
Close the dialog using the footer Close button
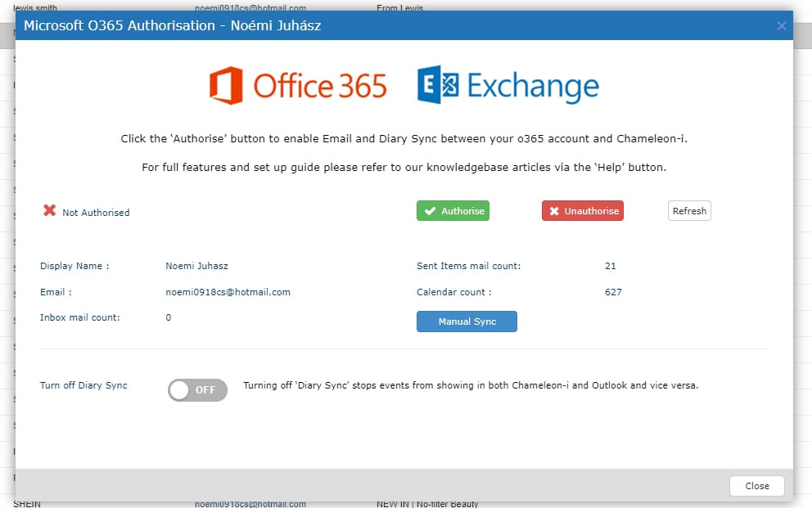[756, 486]
